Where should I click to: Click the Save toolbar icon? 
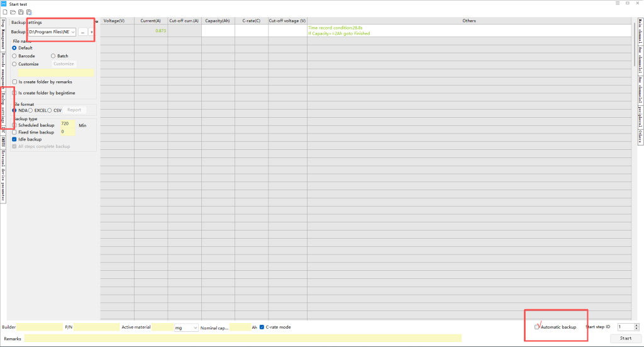pyautogui.click(x=21, y=12)
